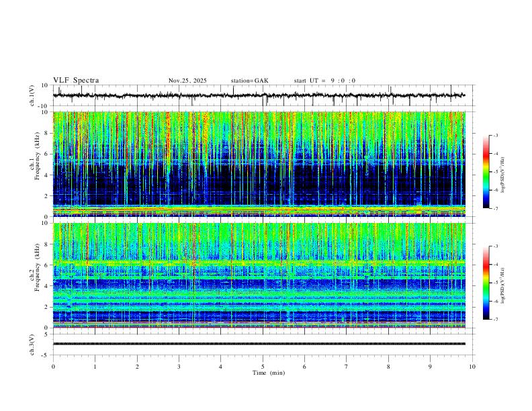Click the time axis tick label '5'

(x=263, y=367)
